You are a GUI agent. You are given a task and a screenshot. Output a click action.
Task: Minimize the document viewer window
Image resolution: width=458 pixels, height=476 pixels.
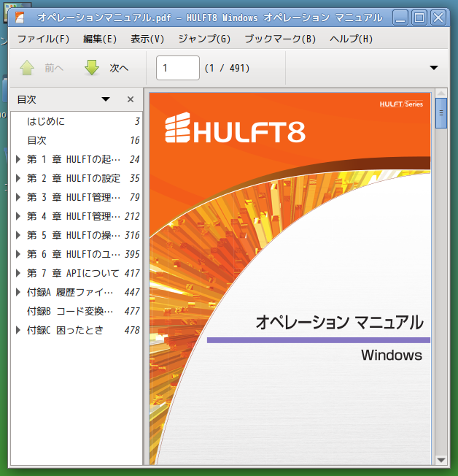pos(400,18)
